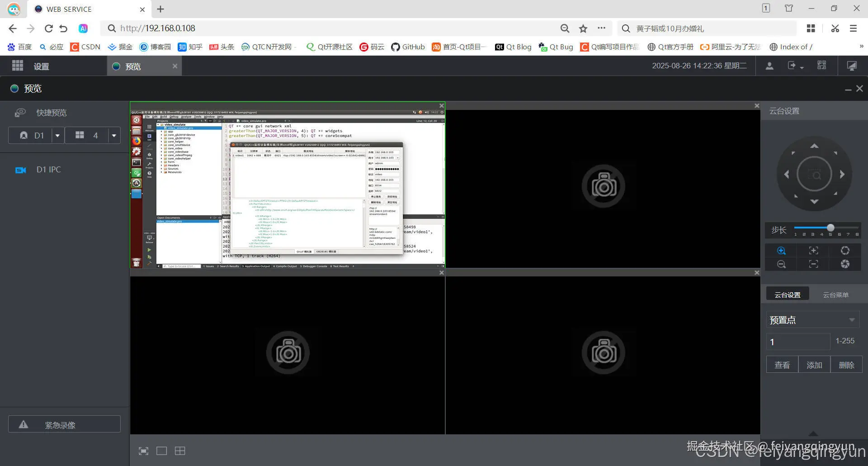Bookmark the page with the star icon

click(583, 29)
